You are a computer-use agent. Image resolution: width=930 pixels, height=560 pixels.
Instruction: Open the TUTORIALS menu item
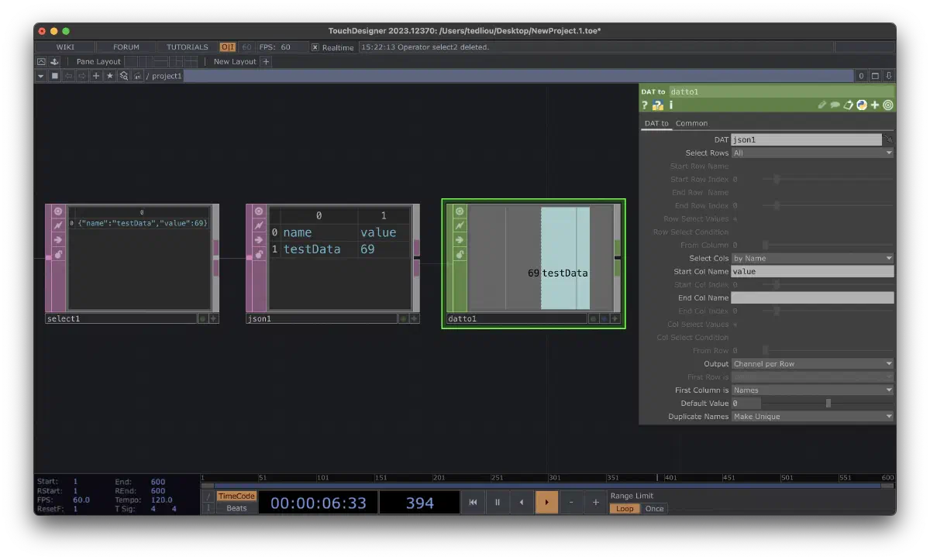click(x=187, y=47)
